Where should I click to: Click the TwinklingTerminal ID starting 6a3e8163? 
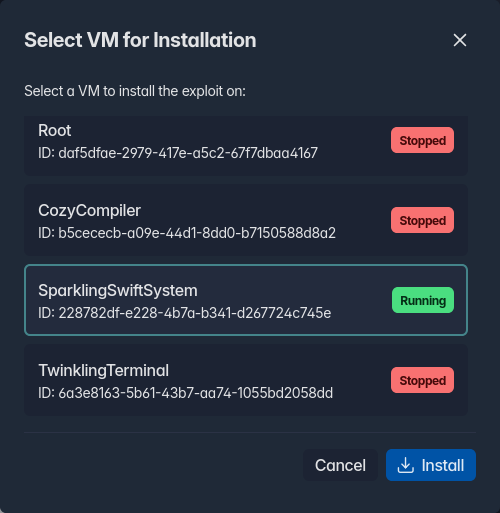pyautogui.click(x=185, y=393)
